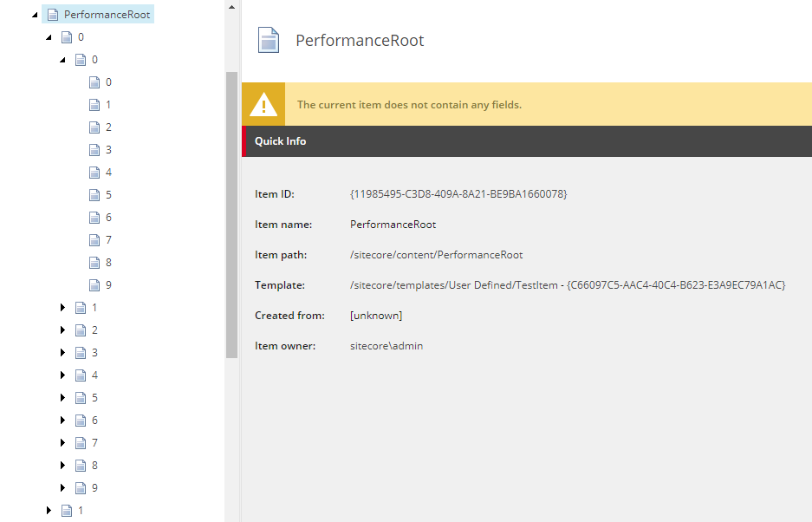Expand collapsed node 6 in the second level
Image resolution: width=812 pixels, height=522 pixels.
(62, 421)
